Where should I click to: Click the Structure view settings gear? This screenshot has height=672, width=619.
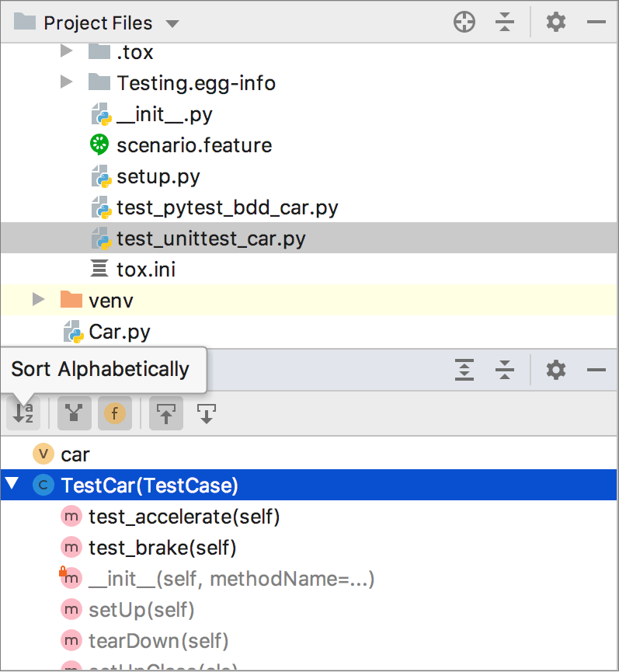click(x=556, y=370)
